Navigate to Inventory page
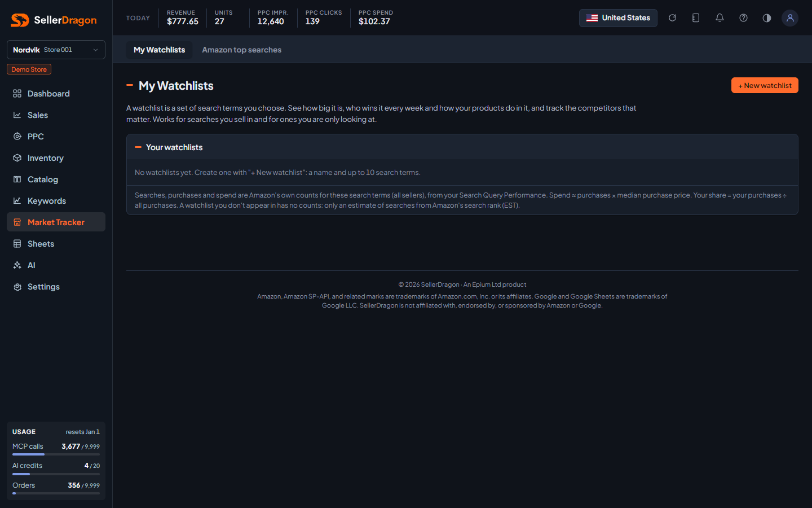This screenshot has width=812, height=508. tap(56, 158)
